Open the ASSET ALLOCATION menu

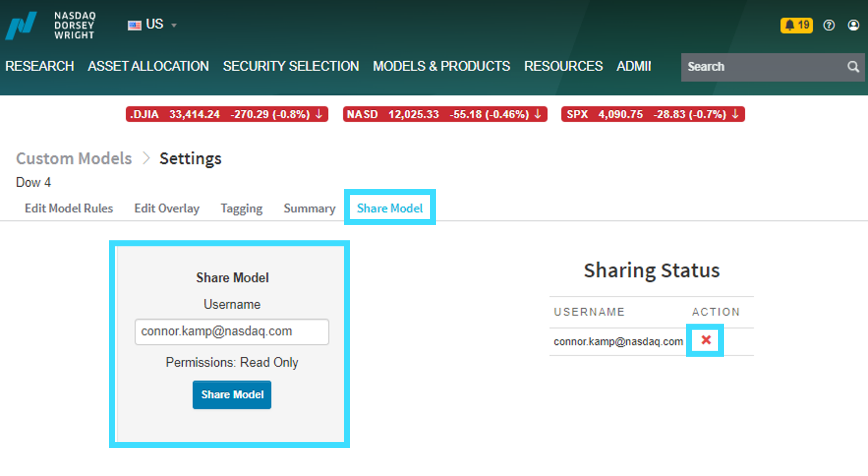(x=148, y=66)
